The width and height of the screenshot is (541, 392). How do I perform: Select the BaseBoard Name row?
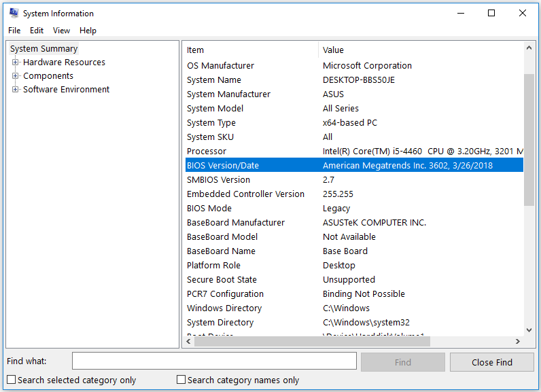(x=354, y=251)
